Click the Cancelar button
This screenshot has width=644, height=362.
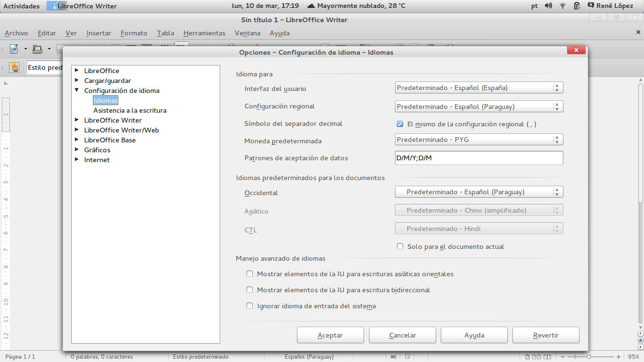[x=402, y=335]
